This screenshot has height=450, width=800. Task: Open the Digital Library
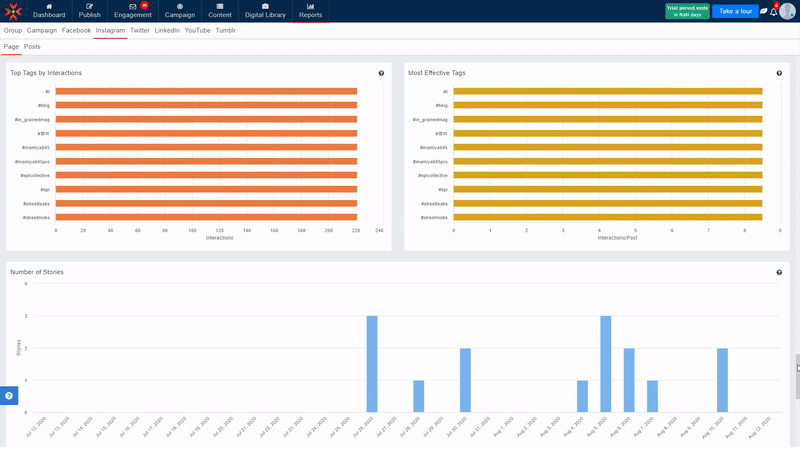pyautogui.click(x=265, y=11)
